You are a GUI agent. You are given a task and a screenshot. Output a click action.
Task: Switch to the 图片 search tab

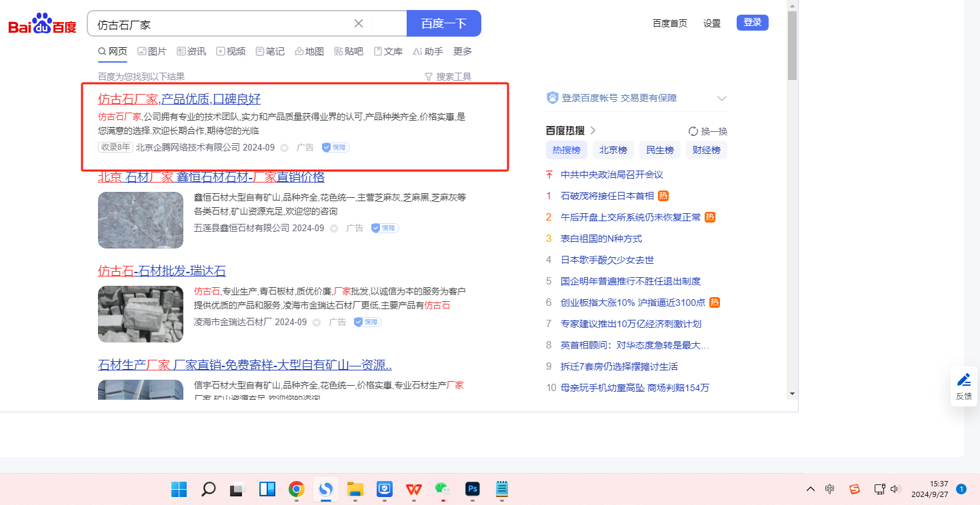152,51
